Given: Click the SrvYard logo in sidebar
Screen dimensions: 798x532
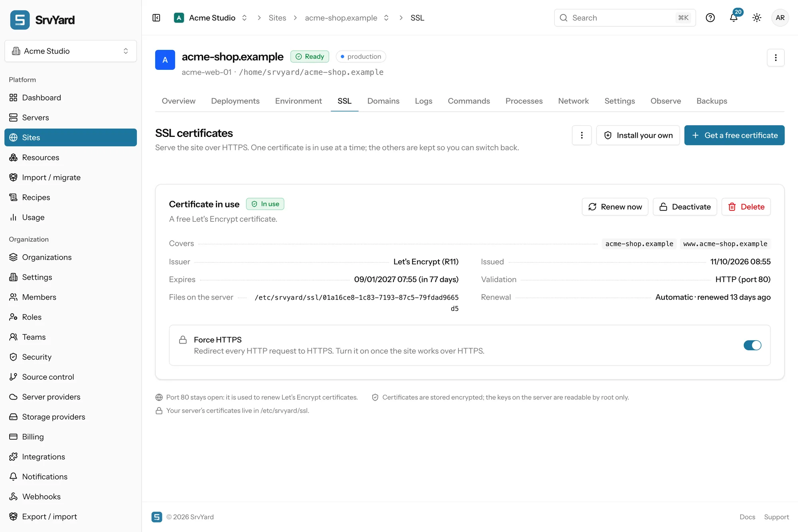Looking at the screenshot, I should tap(43, 20).
